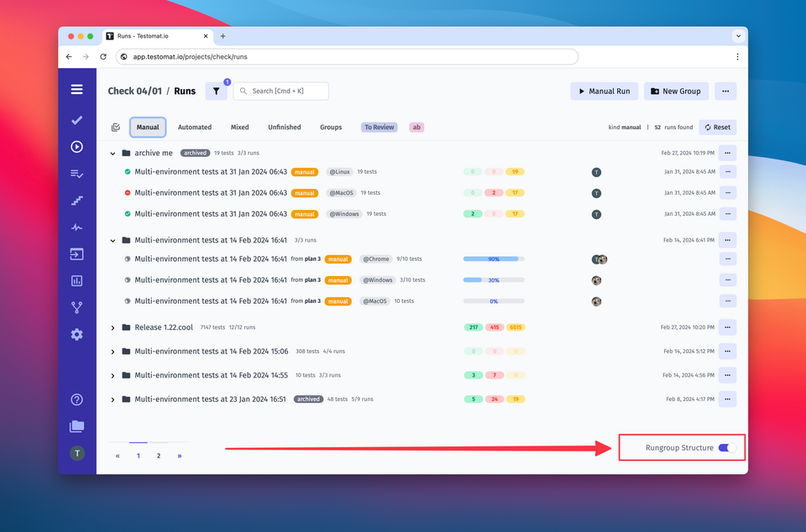Select the To Review filter tag
806x532 pixels.
click(x=379, y=128)
